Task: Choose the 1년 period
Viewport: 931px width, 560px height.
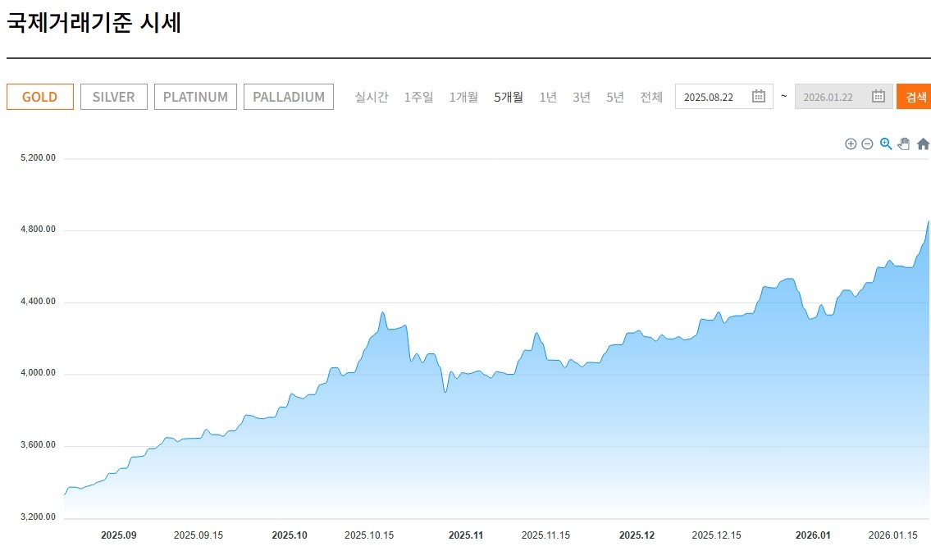Action: [547, 97]
